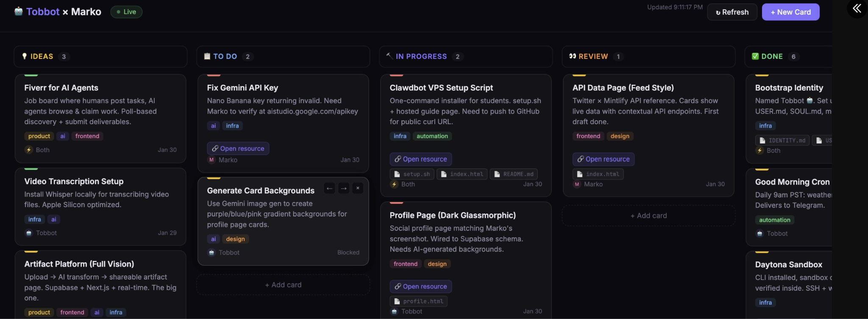Click Both lightning icon on Clawdbot card
This screenshot has width=868, height=319.
[394, 184]
